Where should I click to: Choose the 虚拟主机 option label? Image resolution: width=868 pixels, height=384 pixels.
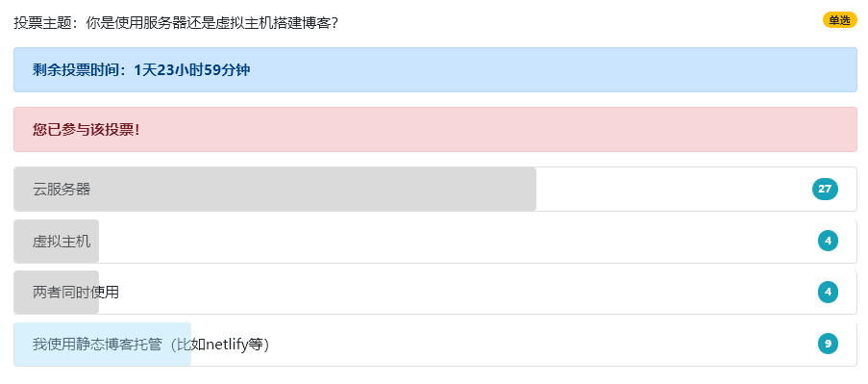(62, 241)
